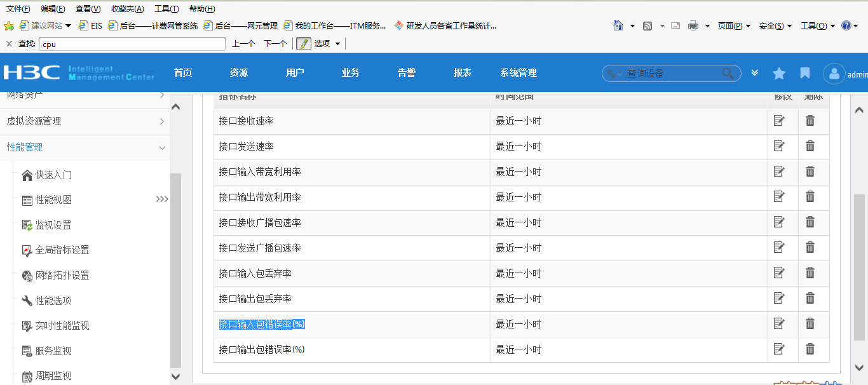Collapse the 性能管理 sidebar section
This screenshot has height=385, width=868.
pos(85,147)
